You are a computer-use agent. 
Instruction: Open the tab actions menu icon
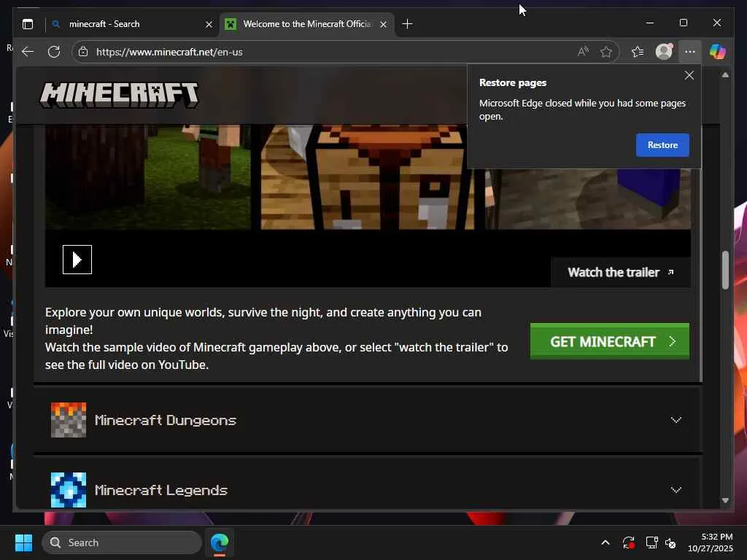click(28, 24)
